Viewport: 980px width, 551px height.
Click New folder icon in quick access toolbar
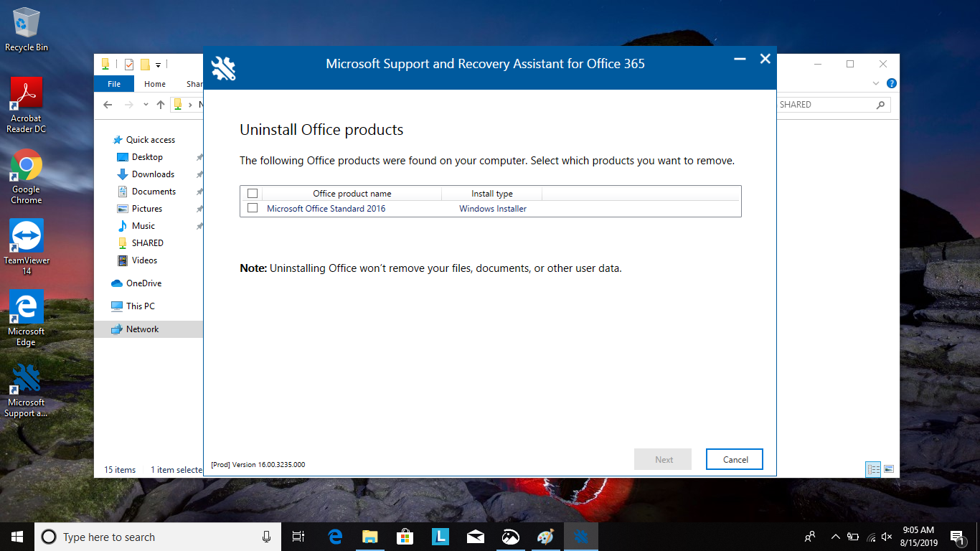(145, 65)
